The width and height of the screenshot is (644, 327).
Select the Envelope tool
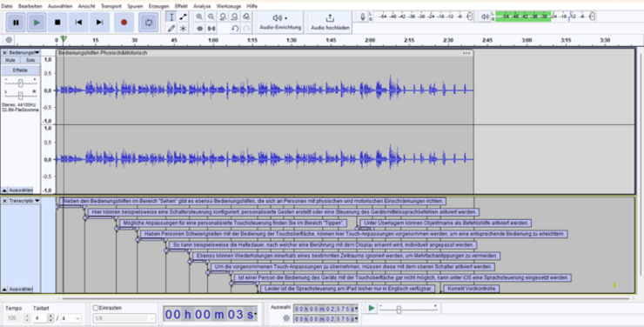coord(183,17)
